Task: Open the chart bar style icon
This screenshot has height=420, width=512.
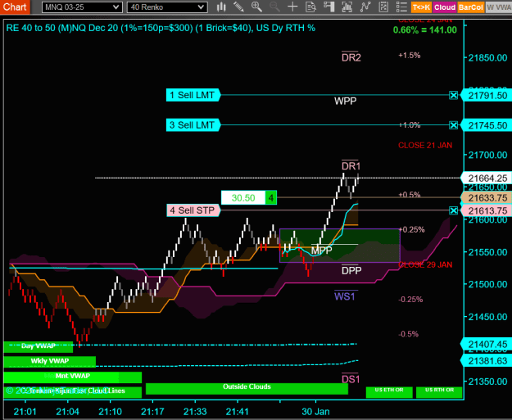Action: point(221,7)
